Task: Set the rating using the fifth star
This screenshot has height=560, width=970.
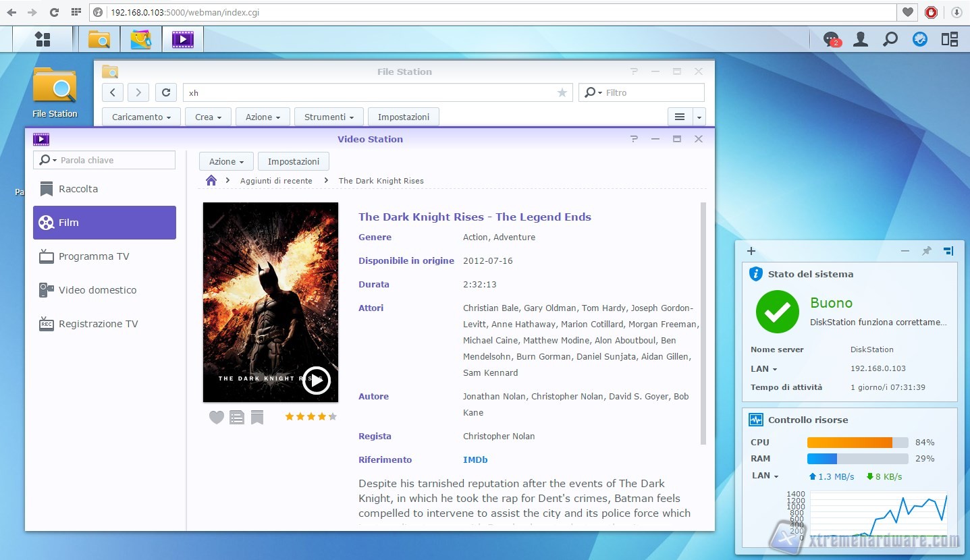Action: 332,417
